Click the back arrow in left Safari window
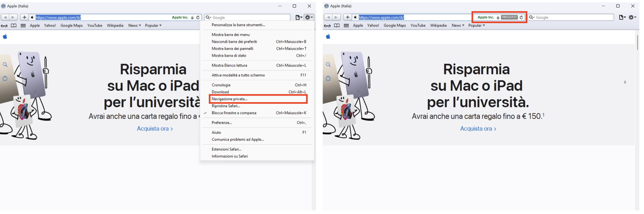Screen dimensions: 644x214 [x=5, y=17]
